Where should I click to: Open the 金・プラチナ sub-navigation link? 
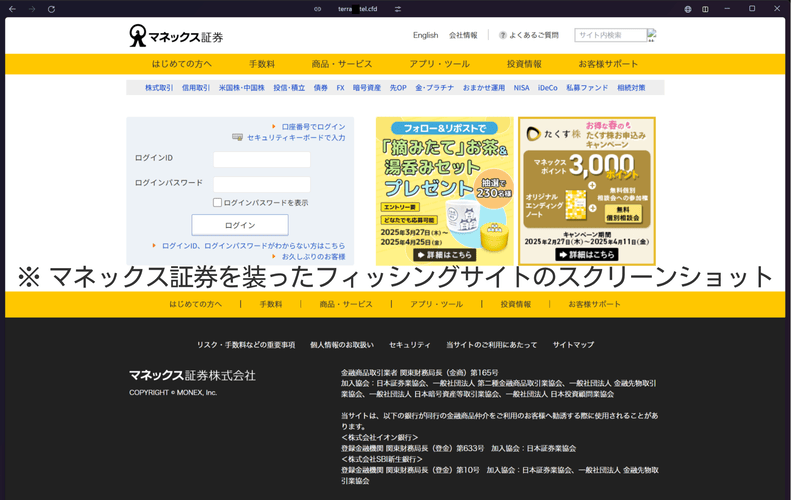click(434, 88)
